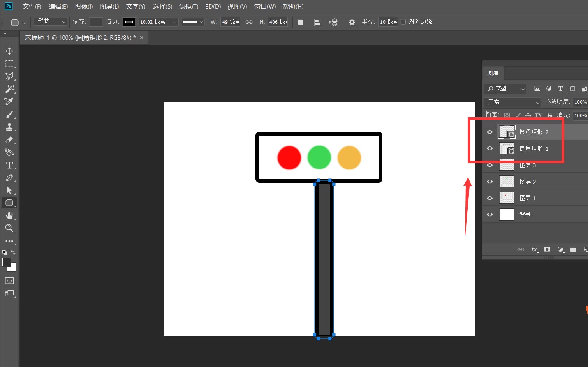Select the Paint Bucket tool
The height and width of the screenshot is (367, 588).
(x=9, y=152)
